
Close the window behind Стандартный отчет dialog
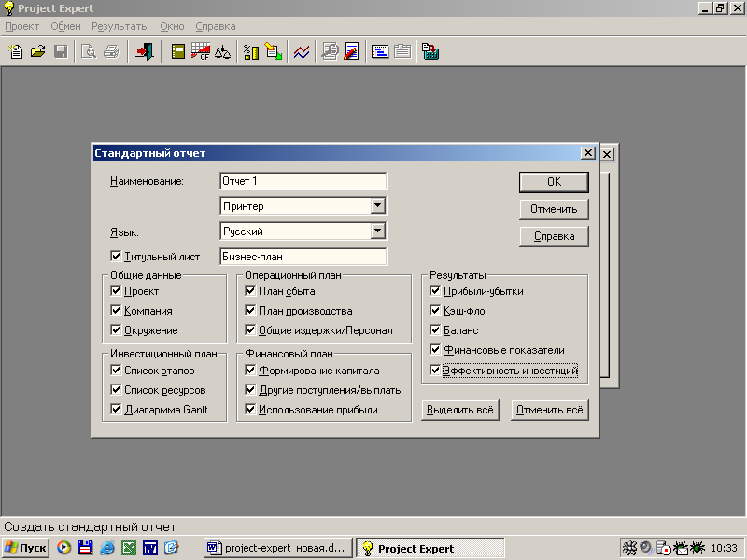pyautogui.click(x=607, y=154)
